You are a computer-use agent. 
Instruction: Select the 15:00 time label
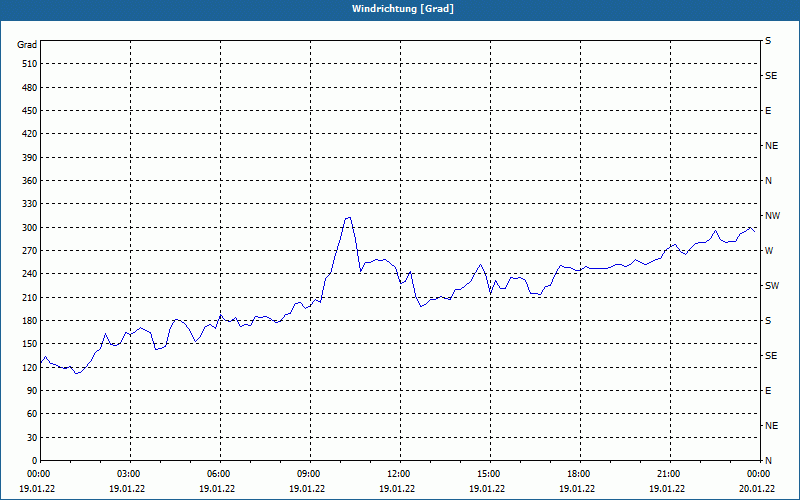[x=490, y=474]
